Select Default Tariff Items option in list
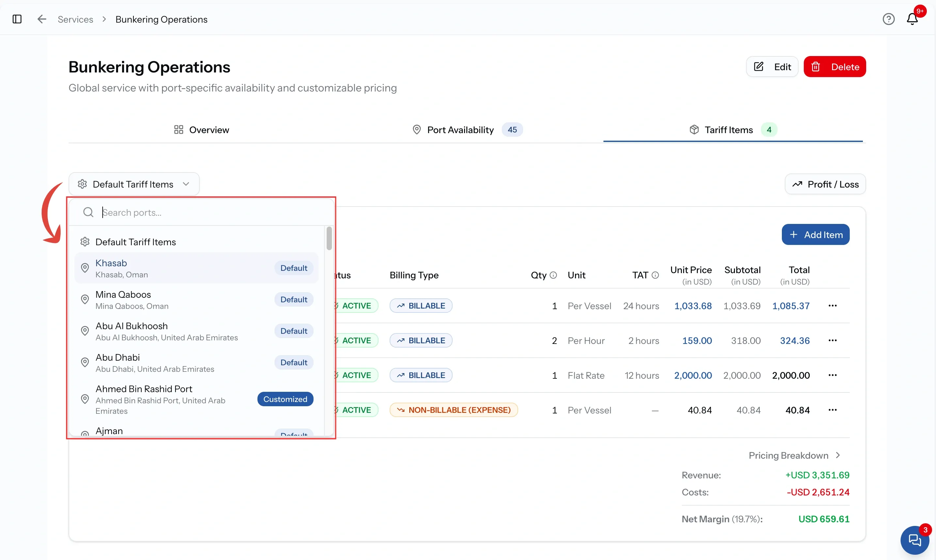This screenshot has height=560, width=936. (x=197, y=242)
